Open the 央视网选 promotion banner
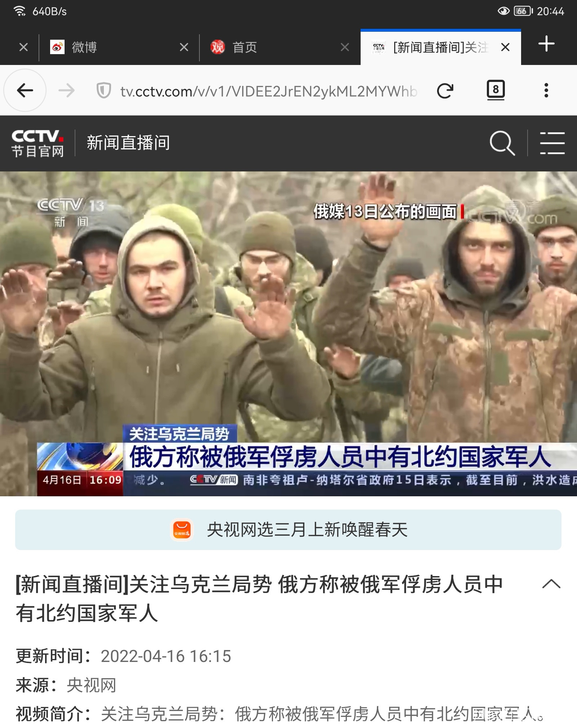The image size is (577, 728). [288, 530]
